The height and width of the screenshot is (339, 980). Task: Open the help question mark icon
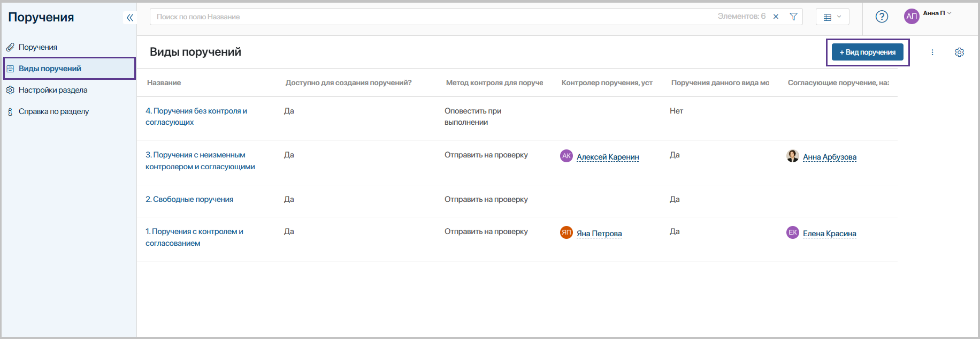(882, 17)
